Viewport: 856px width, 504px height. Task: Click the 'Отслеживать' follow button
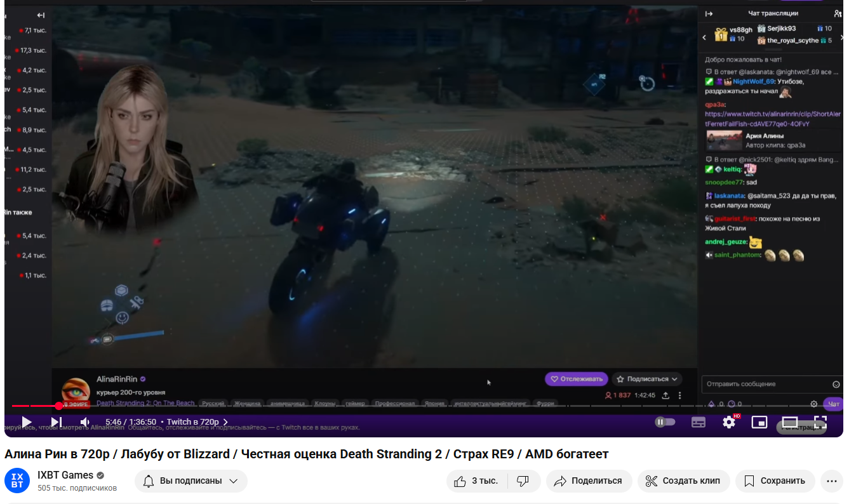(x=577, y=379)
